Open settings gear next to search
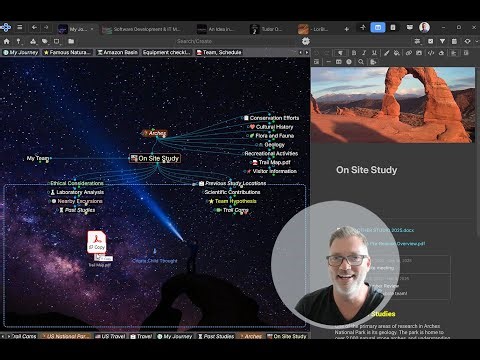 (306, 41)
